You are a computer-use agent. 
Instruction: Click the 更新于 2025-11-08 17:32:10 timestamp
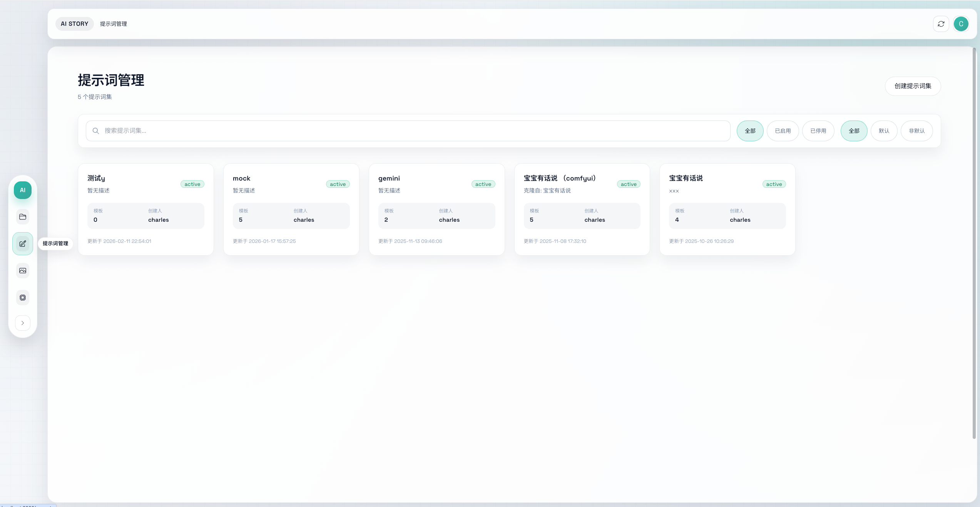click(555, 241)
